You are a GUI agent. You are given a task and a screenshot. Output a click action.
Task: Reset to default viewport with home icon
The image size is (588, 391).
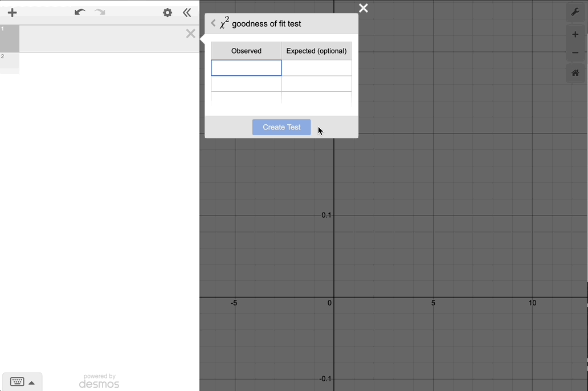(x=575, y=73)
